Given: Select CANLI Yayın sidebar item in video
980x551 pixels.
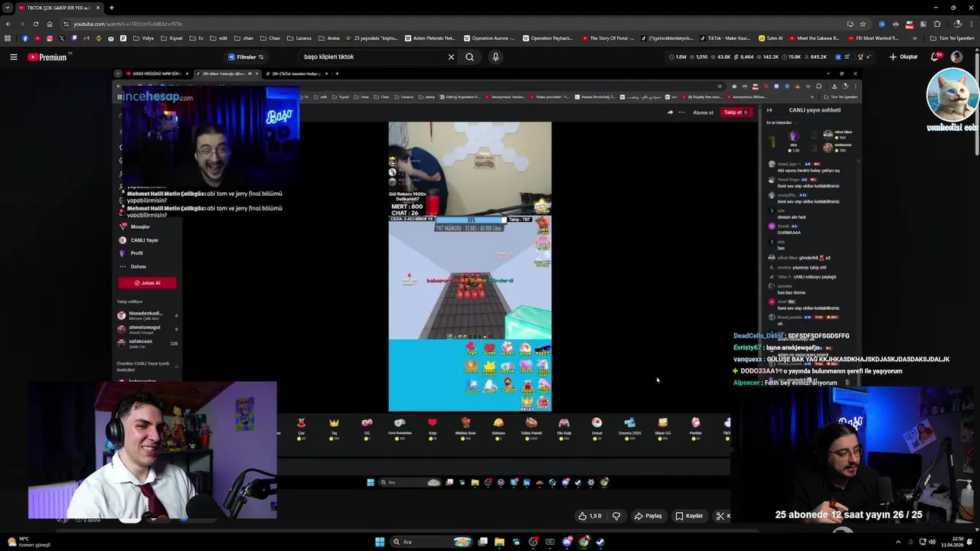Looking at the screenshot, I should click(139, 240).
